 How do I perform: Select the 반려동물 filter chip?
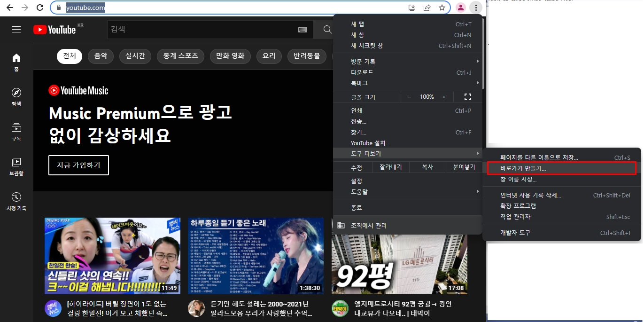pos(307,56)
